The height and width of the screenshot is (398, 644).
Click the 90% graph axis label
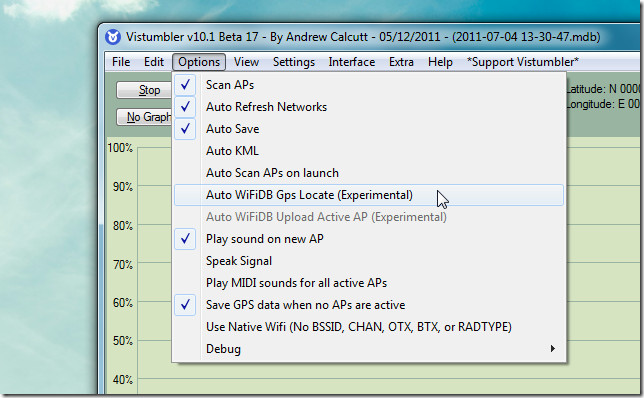coord(122,186)
